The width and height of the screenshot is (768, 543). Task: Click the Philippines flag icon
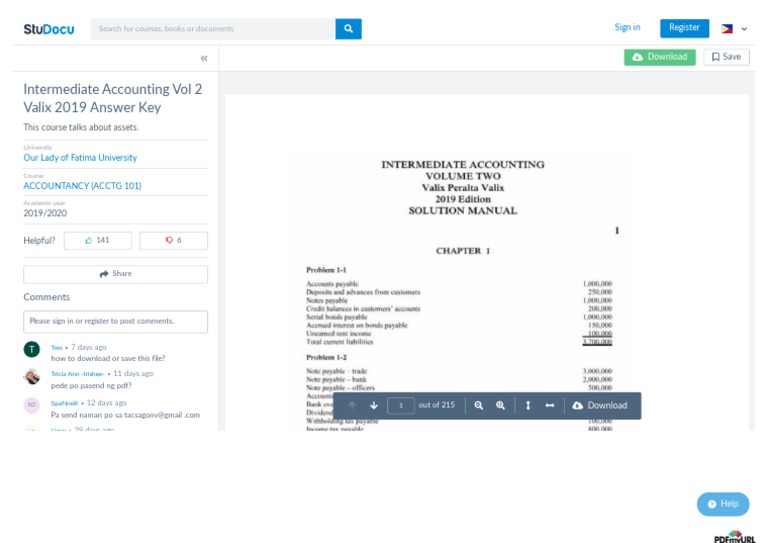[x=727, y=28]
